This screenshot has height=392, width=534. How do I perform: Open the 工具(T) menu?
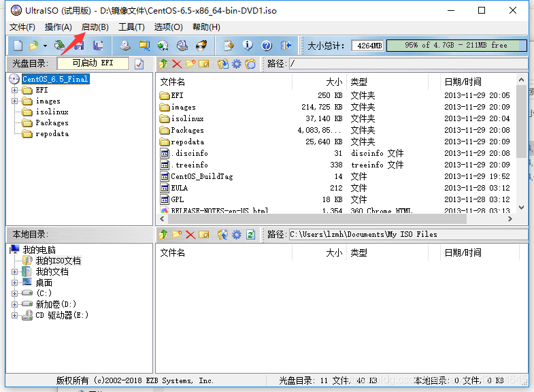point(131,27)
